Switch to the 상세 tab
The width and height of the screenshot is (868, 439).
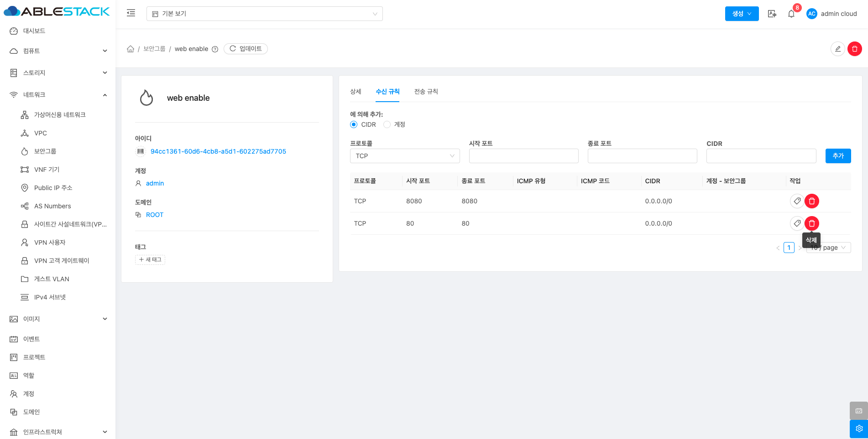(x=356, y=92)
